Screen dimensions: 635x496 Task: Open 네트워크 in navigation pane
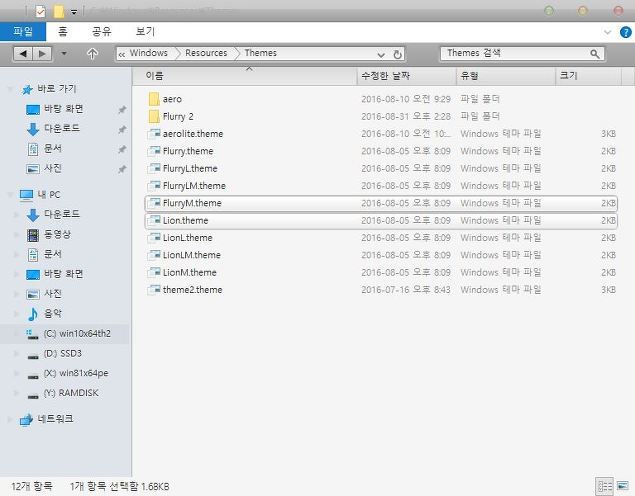pos(55,419)
